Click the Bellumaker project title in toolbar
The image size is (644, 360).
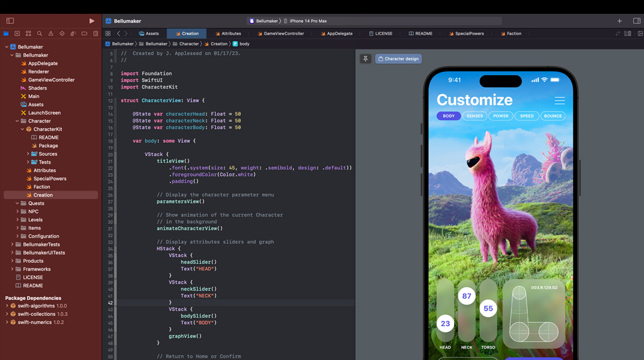tap(128, 21)
